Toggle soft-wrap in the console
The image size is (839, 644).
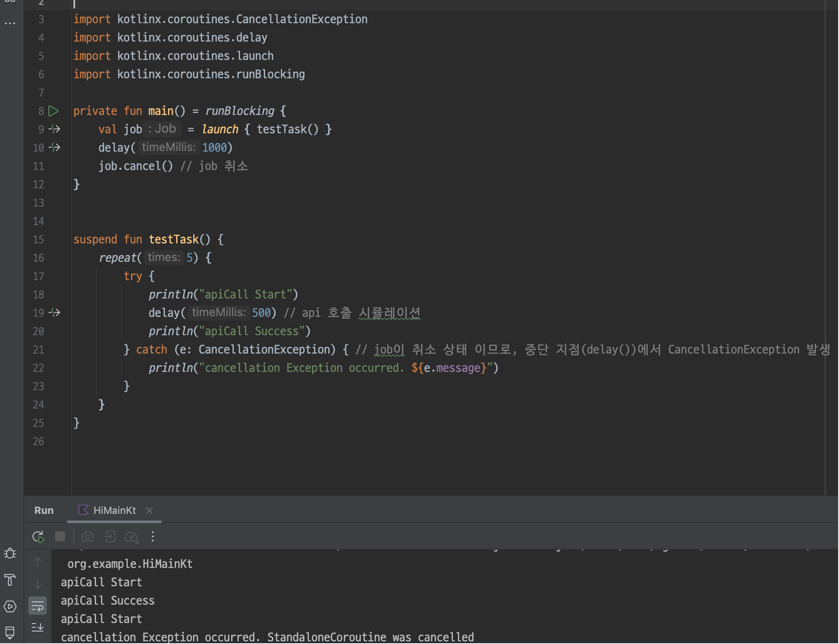click(38, 606)
